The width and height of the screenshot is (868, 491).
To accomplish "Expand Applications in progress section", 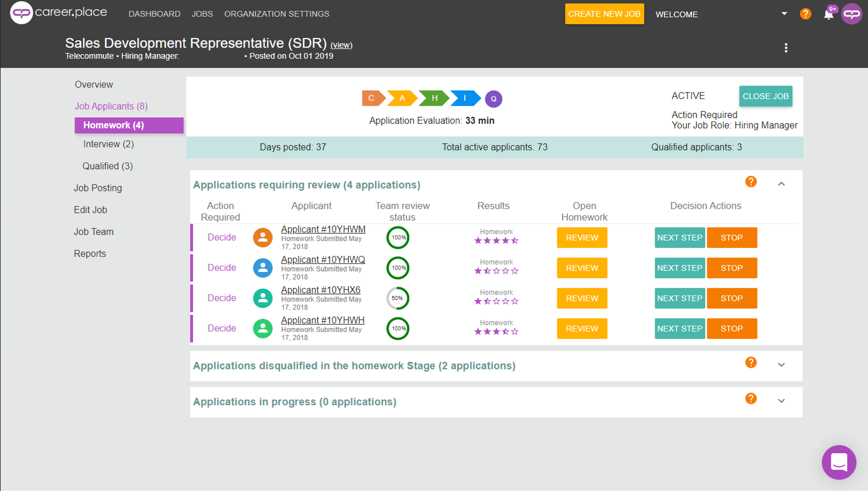I will [x=781, y=401].
